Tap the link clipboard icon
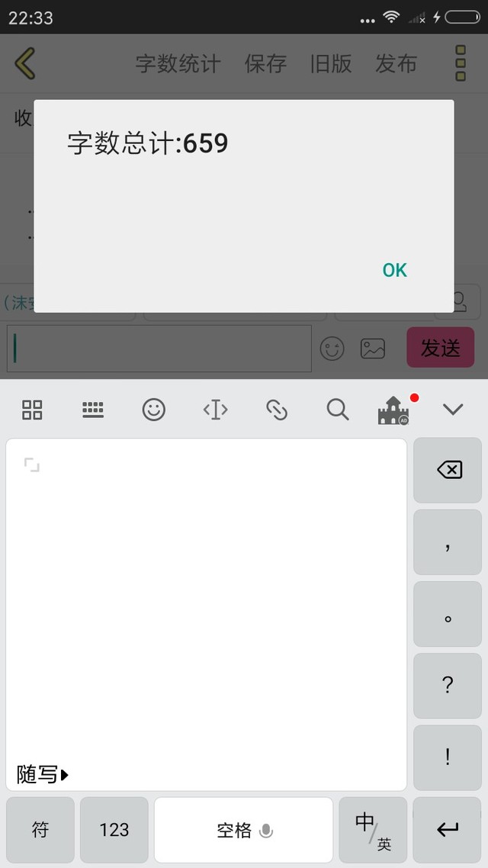Viewport: 488px width, 868px height. click(277, 410)
